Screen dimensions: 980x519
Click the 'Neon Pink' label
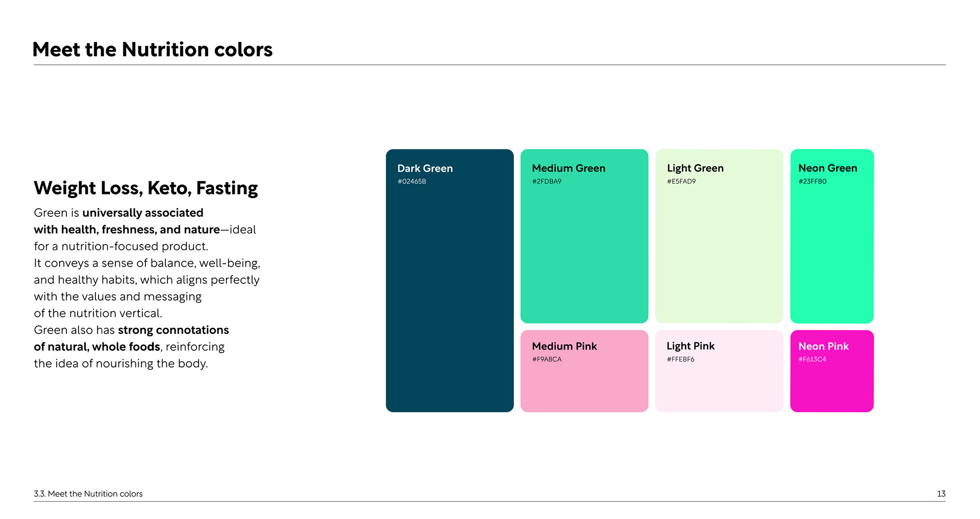pos(823,346)
